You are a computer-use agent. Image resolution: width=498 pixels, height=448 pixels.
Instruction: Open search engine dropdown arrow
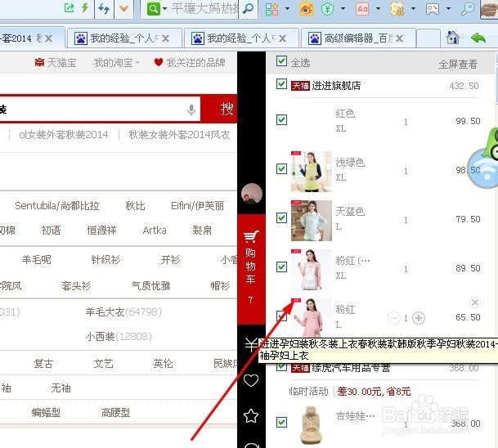(x=164, y=9)
